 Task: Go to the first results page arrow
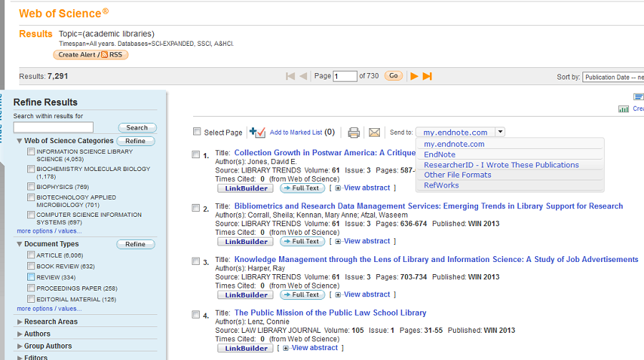point(291,77)
